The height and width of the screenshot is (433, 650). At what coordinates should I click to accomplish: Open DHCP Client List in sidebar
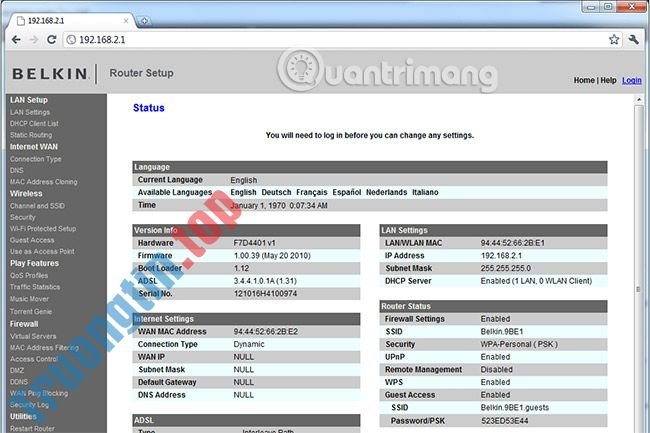(x=34, y=123)
